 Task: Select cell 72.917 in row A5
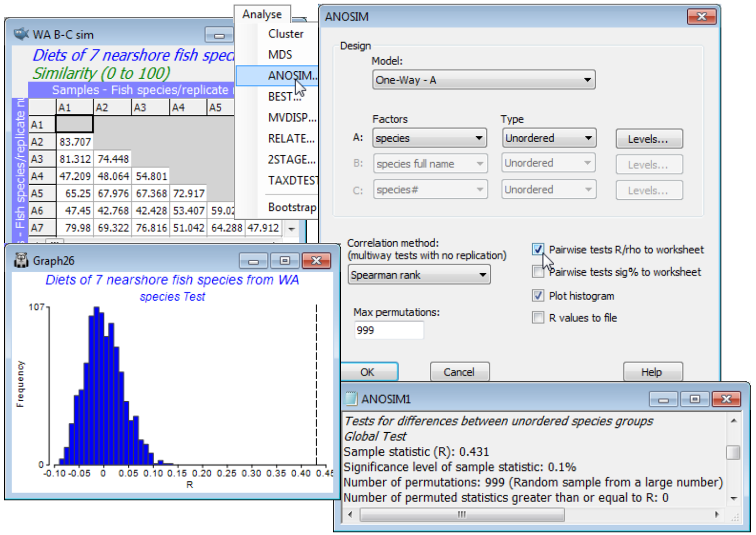[x=188, y=194]
